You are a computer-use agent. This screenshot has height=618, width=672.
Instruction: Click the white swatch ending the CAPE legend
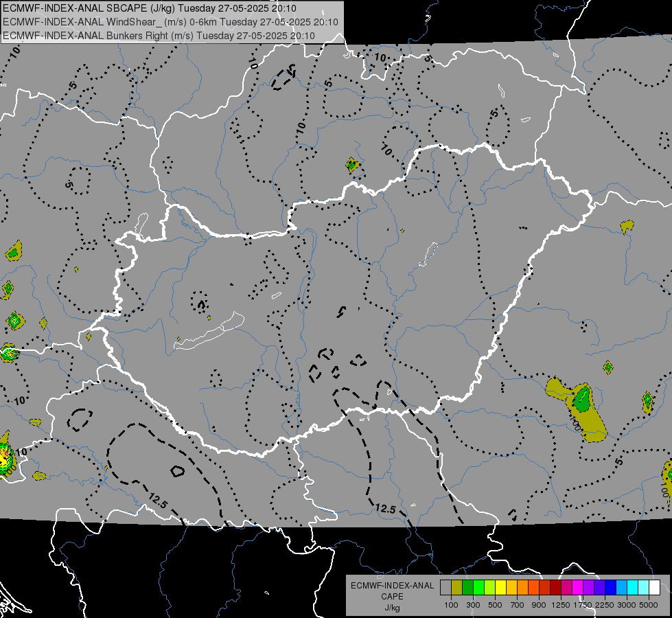654,588
